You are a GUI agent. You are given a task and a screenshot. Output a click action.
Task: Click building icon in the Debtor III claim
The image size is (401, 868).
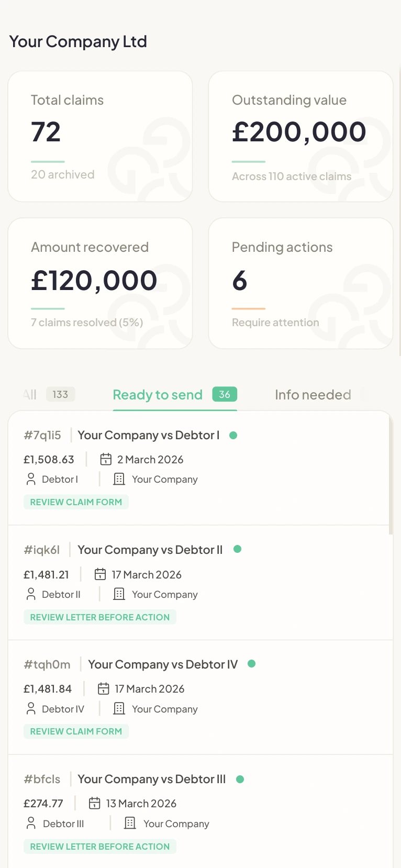point(130,824)
